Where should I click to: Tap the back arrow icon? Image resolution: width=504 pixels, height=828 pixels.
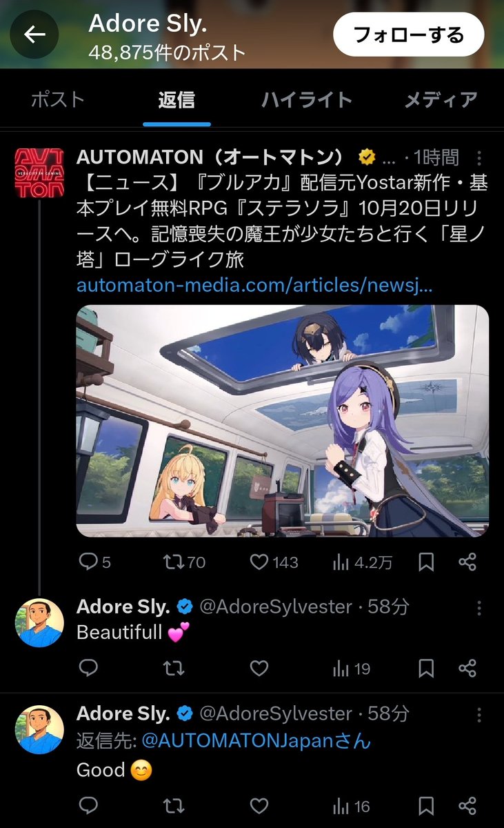(x=34, y=34)
